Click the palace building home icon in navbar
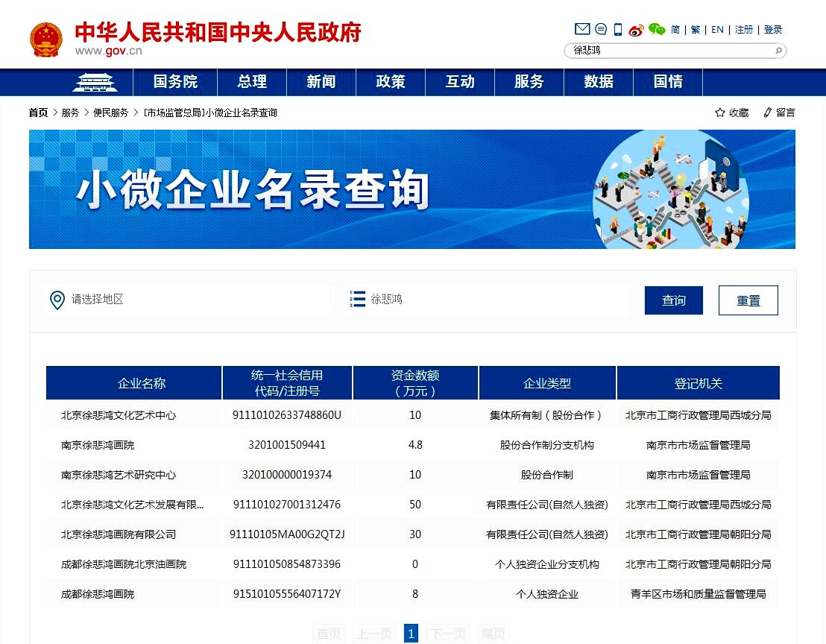Viewport: 826px width, 644px height. pyautogui.click(x=95, y=83)
